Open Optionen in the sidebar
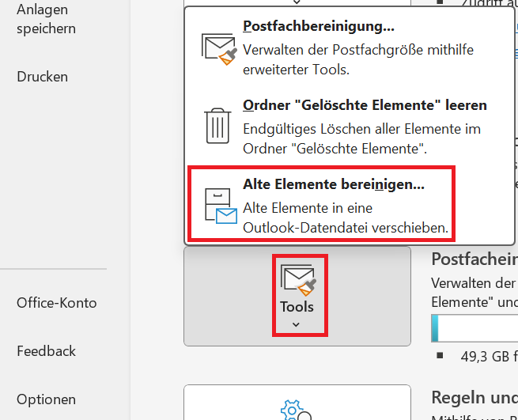This screenshot has width=518, height=420. (x=46, y=399)
